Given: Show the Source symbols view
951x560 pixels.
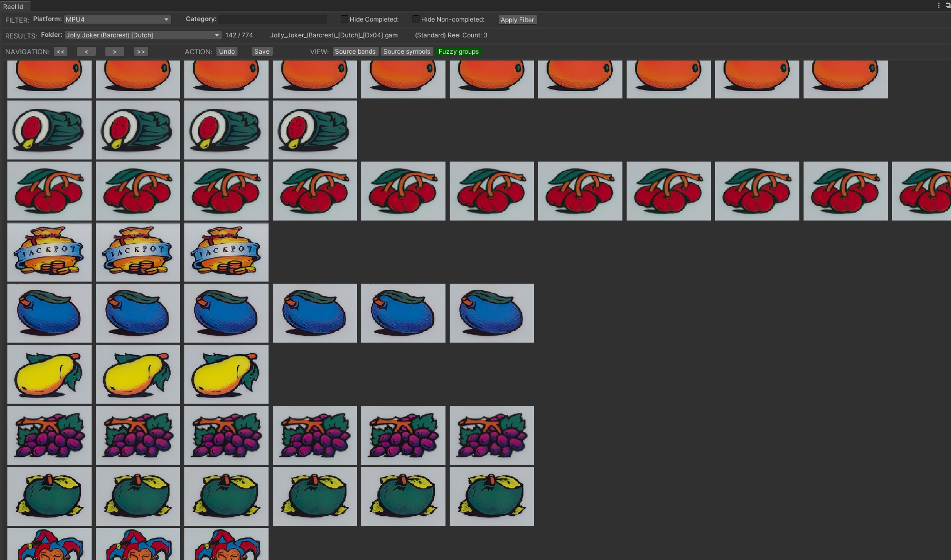Looking at the screenshot, I should [407, 52].
